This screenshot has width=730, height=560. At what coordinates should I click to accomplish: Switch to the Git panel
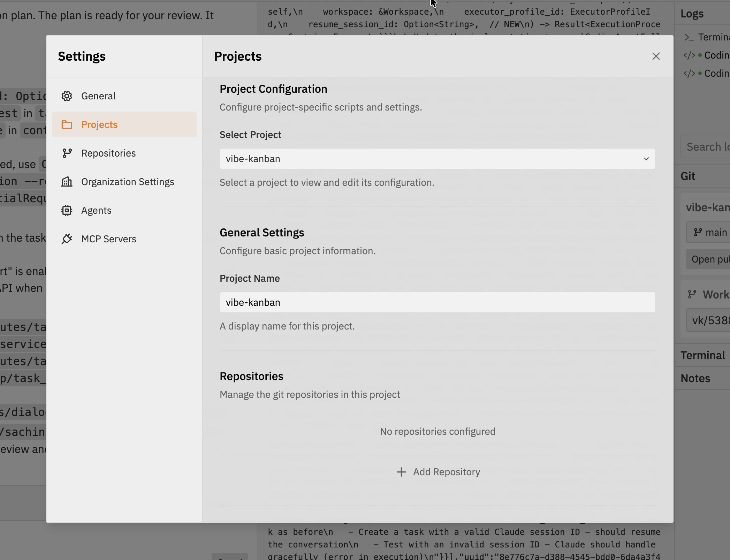(688, 176)
